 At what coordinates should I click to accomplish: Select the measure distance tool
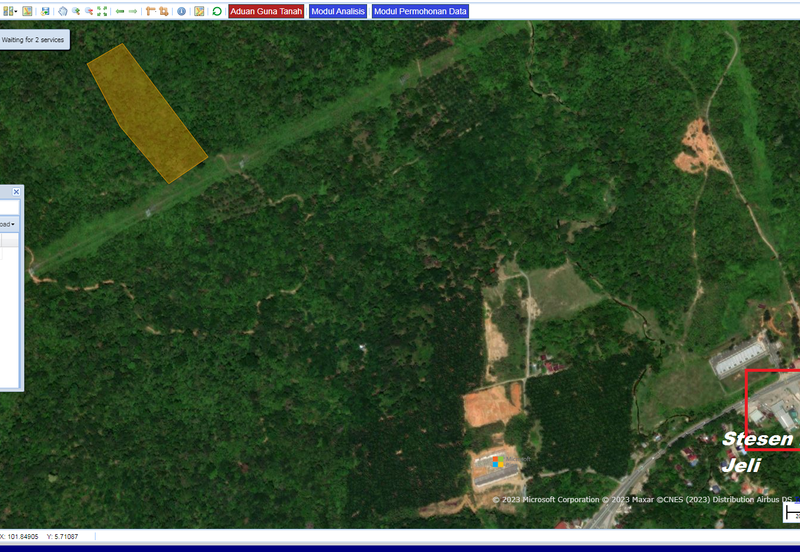pos(151,11)
